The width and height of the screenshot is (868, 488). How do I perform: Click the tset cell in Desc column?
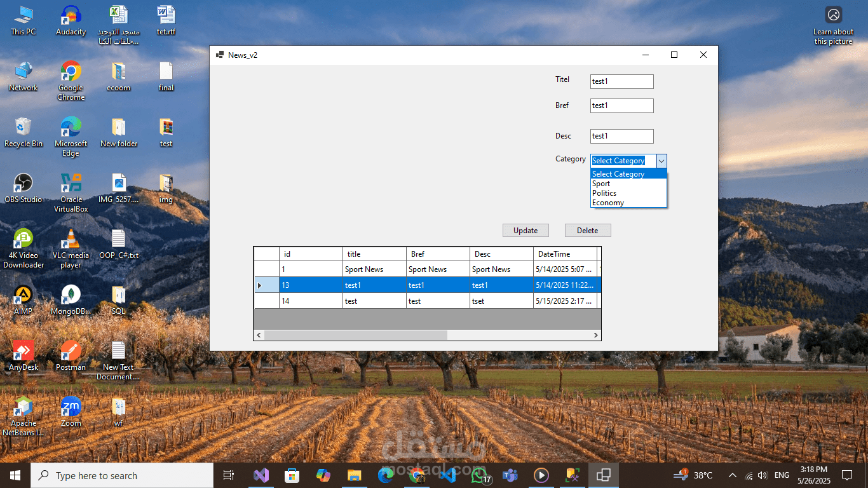coord(501,301)
